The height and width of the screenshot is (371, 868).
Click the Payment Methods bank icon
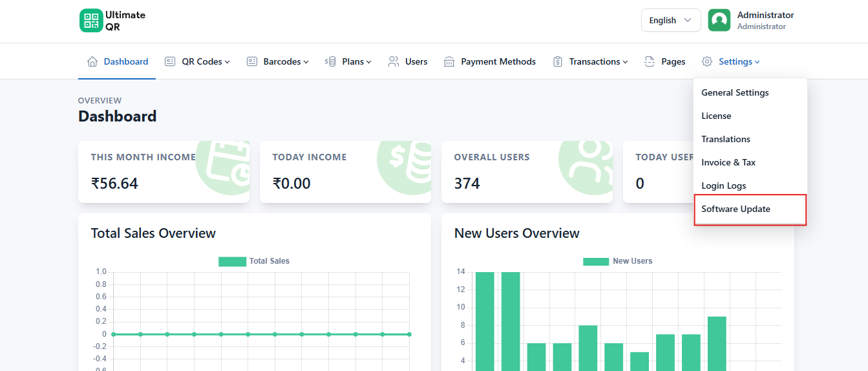tap(449, 61)
